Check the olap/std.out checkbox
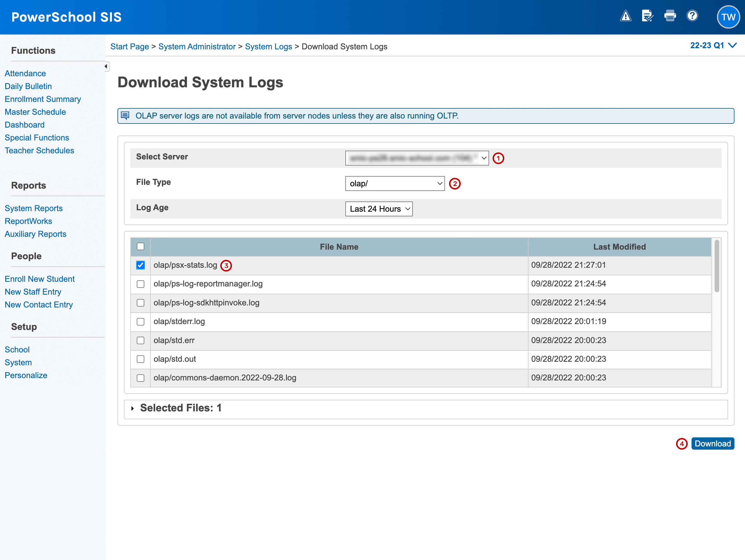Viewport: 745px width, 560px height. [x=141, y=359]
